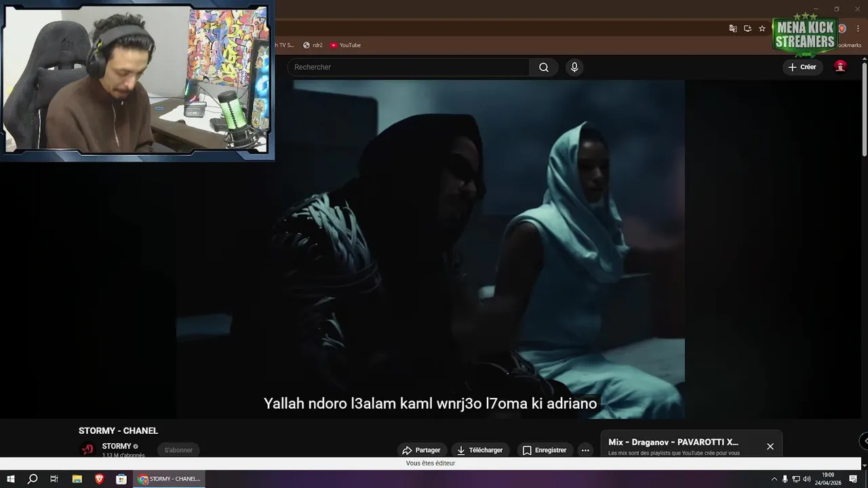Screen dimensions: 868x488
Task: Open more actions three-dot button under video
Action: 585,450
